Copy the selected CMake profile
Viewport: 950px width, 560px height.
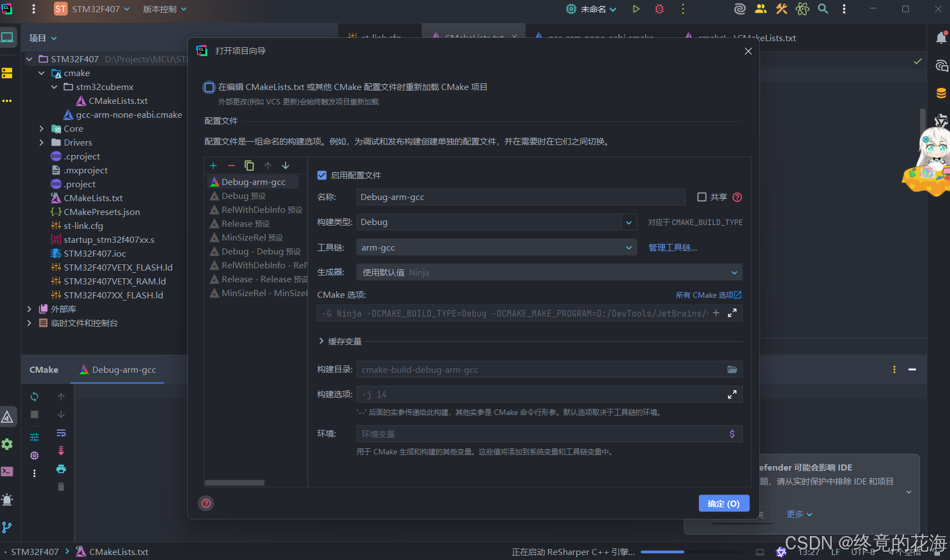249,166
